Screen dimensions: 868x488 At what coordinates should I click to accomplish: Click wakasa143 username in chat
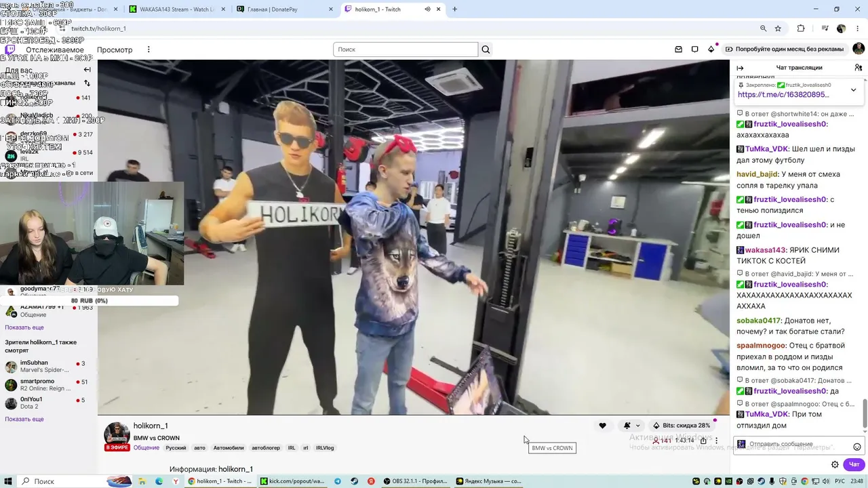point(765,250)
